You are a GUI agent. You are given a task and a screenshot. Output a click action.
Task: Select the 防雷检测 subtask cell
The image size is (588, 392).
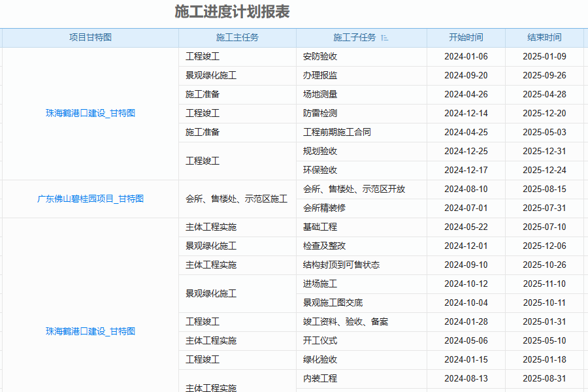[361, 113]
